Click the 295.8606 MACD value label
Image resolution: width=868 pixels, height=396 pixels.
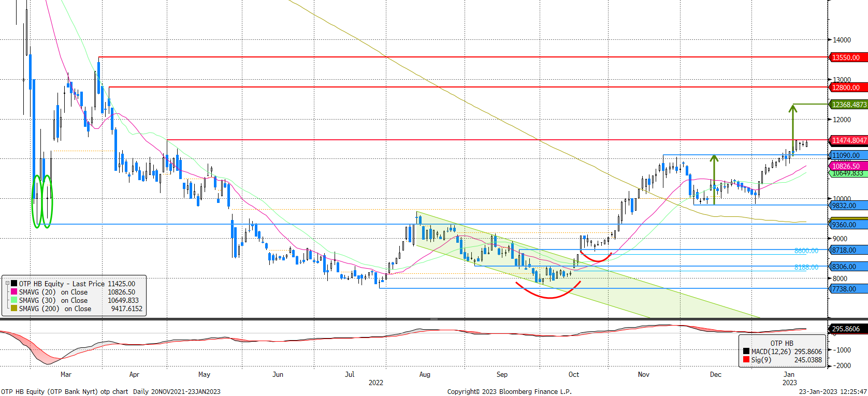click(x=848, y=329)
